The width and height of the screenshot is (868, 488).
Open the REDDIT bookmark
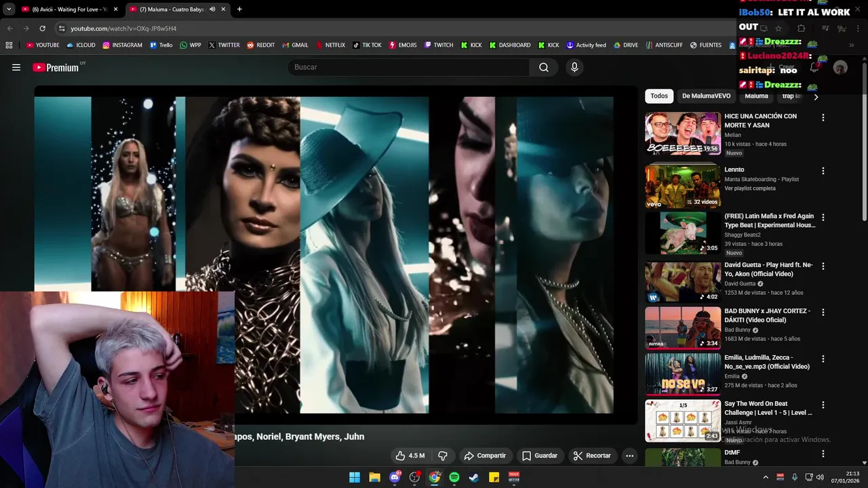click(x=260, y=45)
